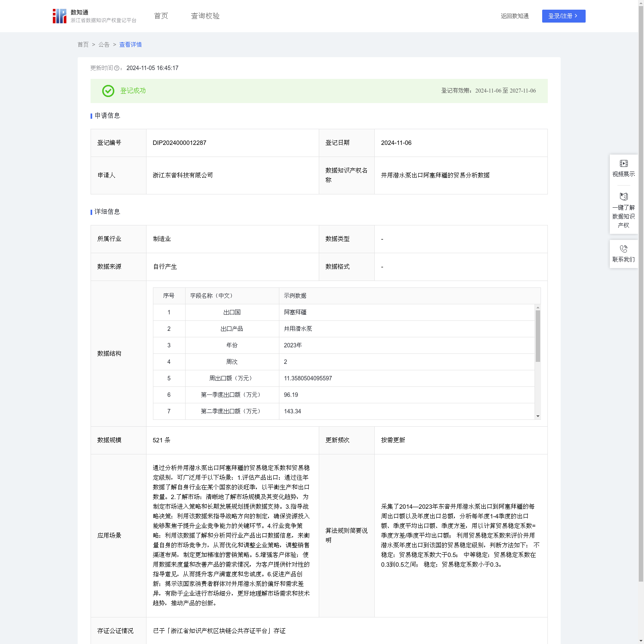This screenshot has width=644, height=644.
Task: Click the help icon beside 更新时间
Action: click(117, 68)
